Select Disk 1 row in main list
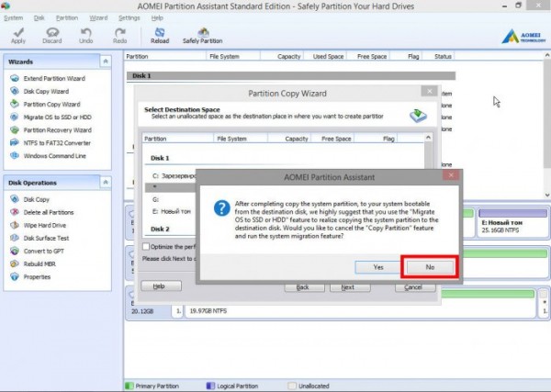This screenshot has height=392, width=551. (x=291, y=75)
